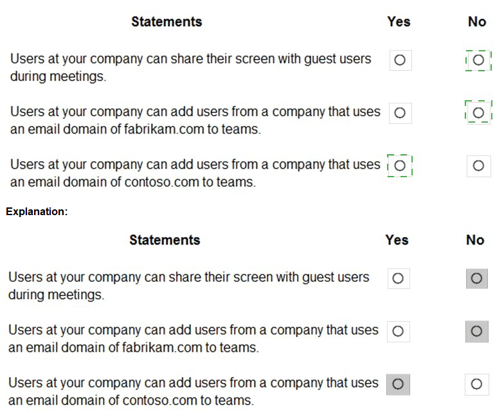Select gray-shaded No for screen sharing under Explanation
This screenshot has width=504, height=420.
[476, 279]
